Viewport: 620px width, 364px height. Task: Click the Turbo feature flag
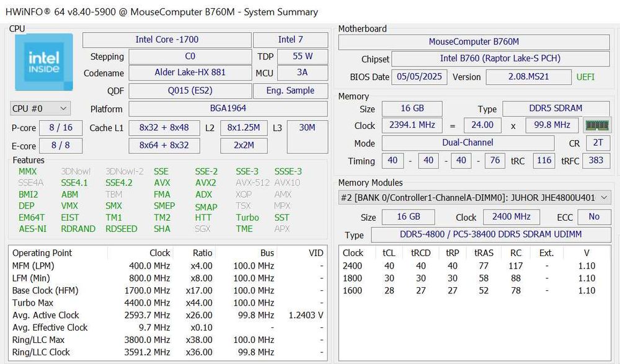(247, 218)
